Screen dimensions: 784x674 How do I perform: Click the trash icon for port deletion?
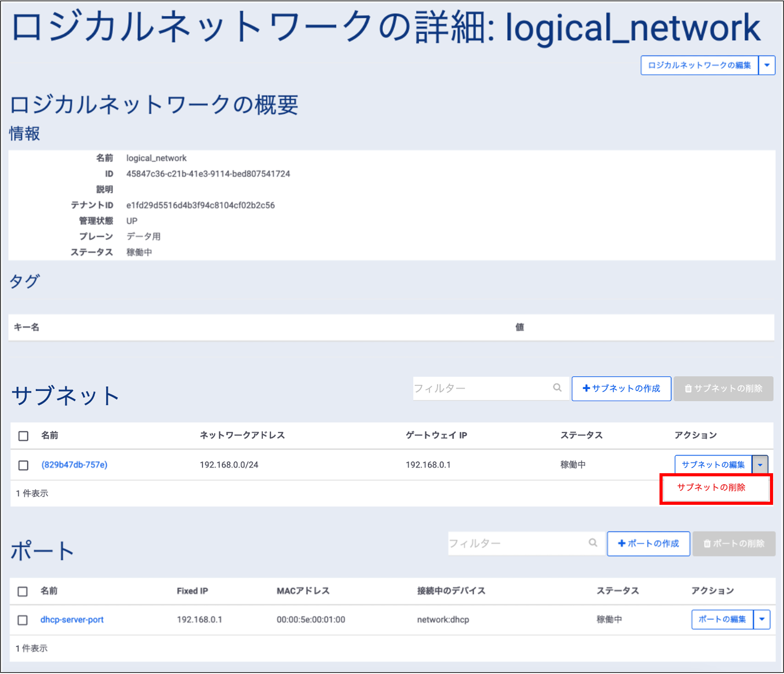pyautogui.click(x=707, y=544)
